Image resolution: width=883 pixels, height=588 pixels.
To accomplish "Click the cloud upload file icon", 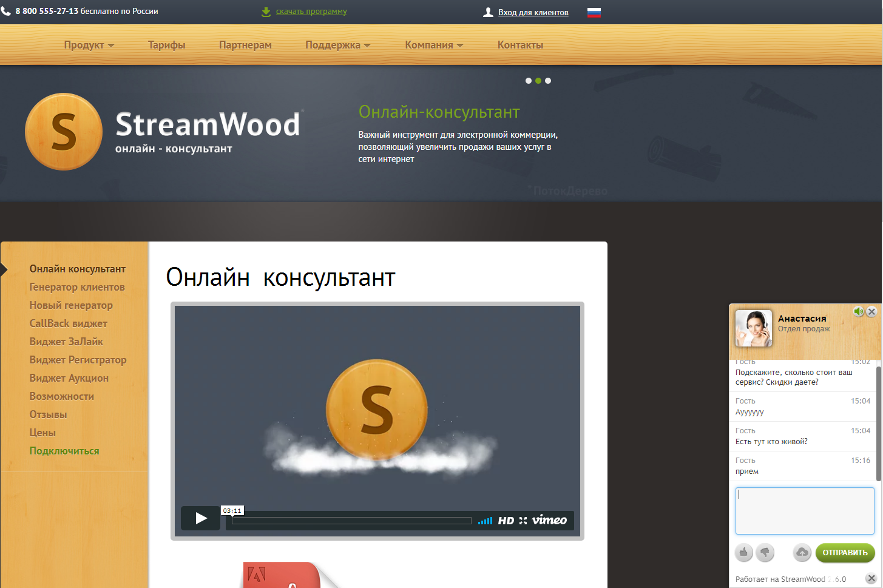I will pos(802,552).
